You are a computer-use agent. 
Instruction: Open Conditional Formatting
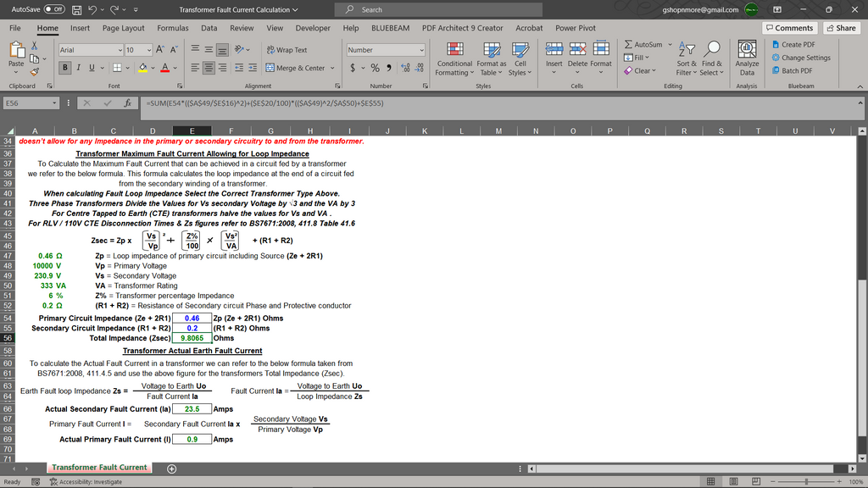pos(454,58)
